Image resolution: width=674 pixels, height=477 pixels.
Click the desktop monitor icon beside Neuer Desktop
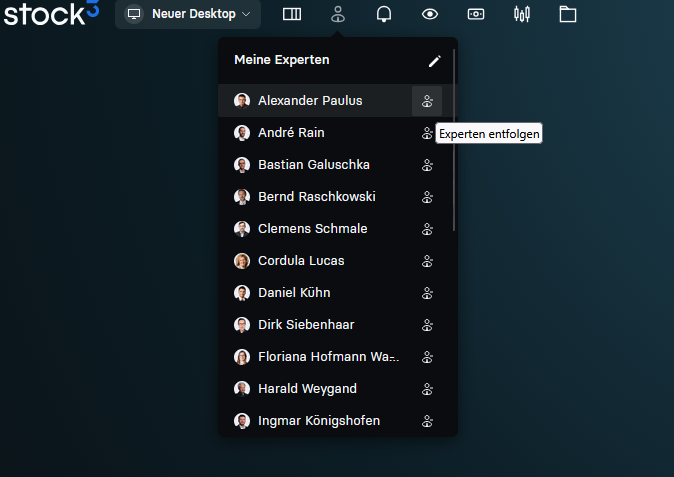tap(134, 14)
